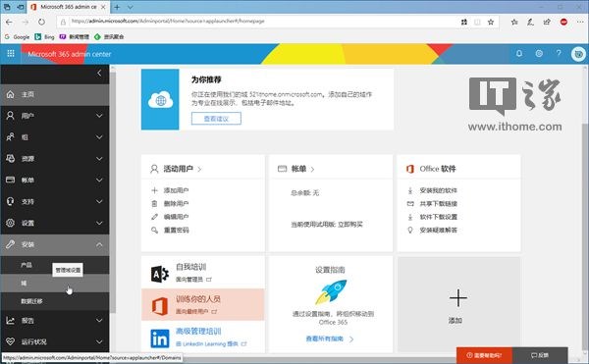Expand the 支持 section chevron
Viewport: 589px width, 364px height.
point(99,201)
